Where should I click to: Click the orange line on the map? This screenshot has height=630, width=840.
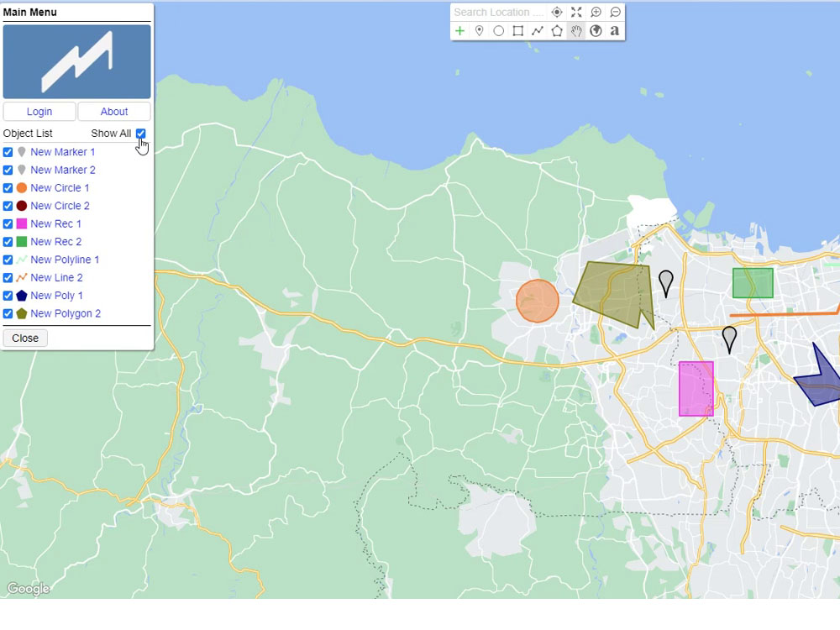[x=783, y=315]
